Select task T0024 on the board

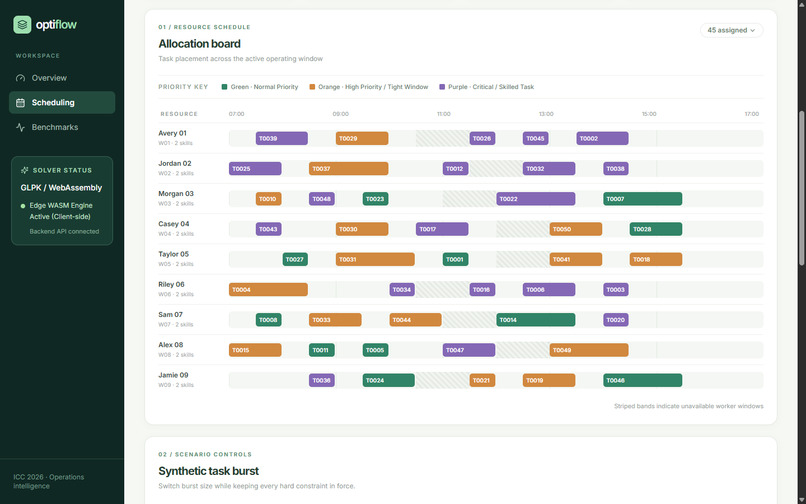click(389, 381)
